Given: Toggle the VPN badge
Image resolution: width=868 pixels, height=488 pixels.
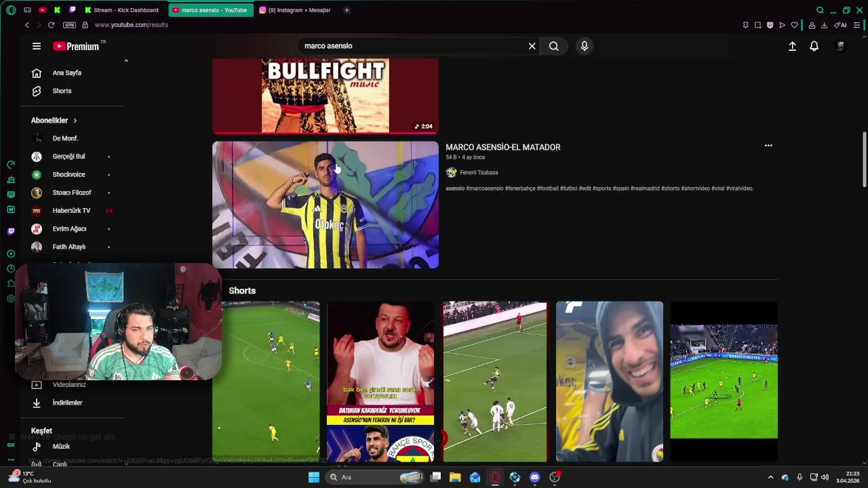Looking at the screenshot, I should [69, 25].
